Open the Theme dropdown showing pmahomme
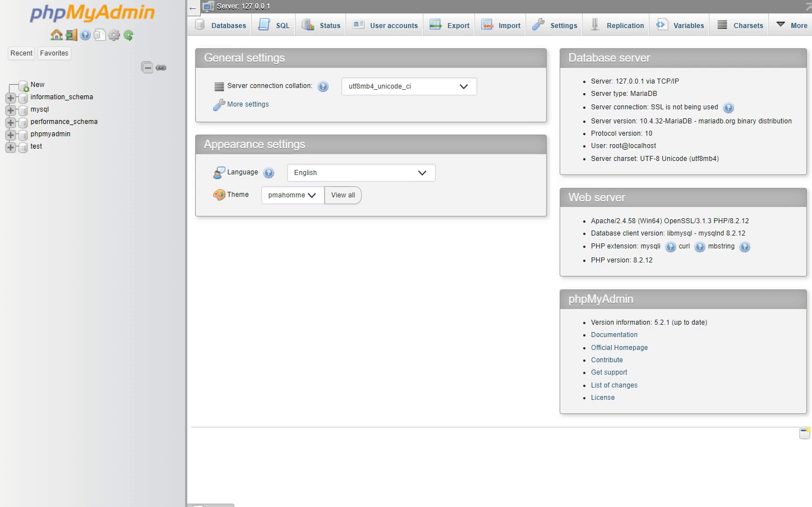Image resolution: width=812 pixels, height=507 pixels. click(x=293, y=195)
